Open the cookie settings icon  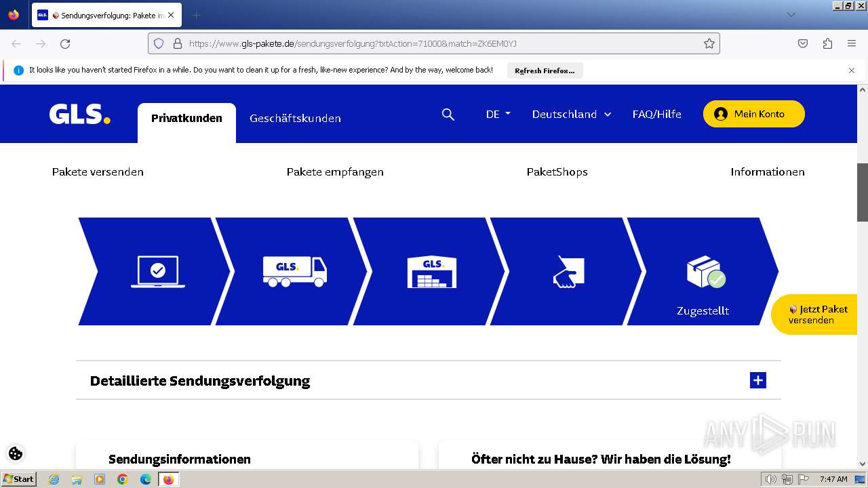16,453
